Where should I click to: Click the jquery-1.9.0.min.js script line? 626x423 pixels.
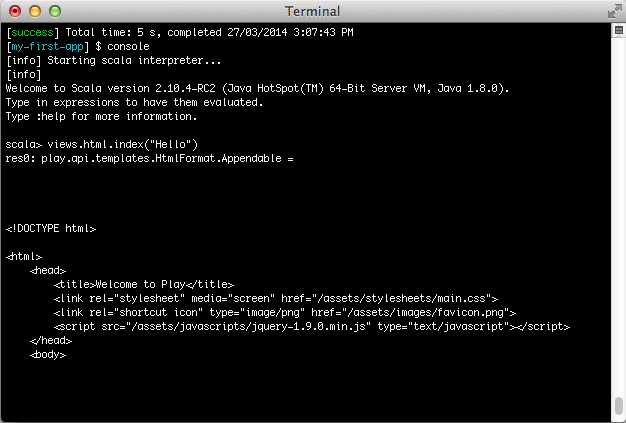(x=312, y=326)
